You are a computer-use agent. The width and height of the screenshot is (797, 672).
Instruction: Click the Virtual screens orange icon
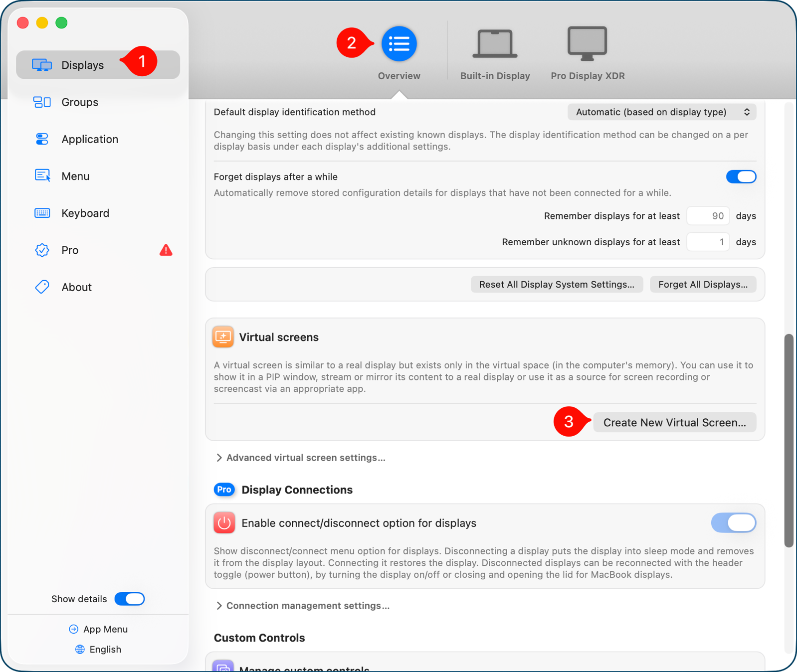coord(223,337)
